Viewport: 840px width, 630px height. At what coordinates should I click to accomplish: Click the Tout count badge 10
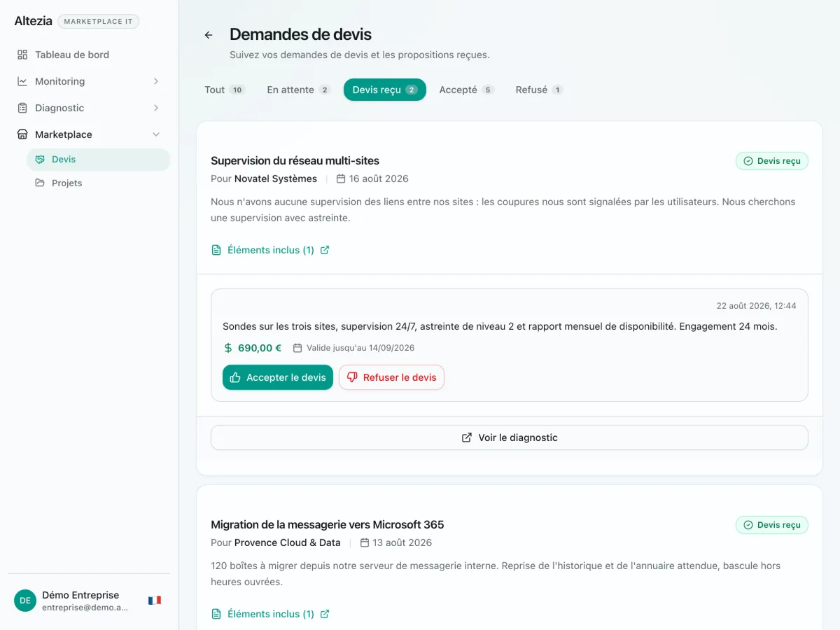(237, 90)
